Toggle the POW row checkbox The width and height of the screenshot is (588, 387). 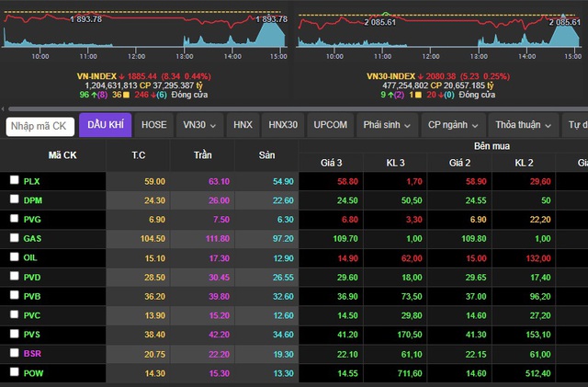tap(14, 371)
